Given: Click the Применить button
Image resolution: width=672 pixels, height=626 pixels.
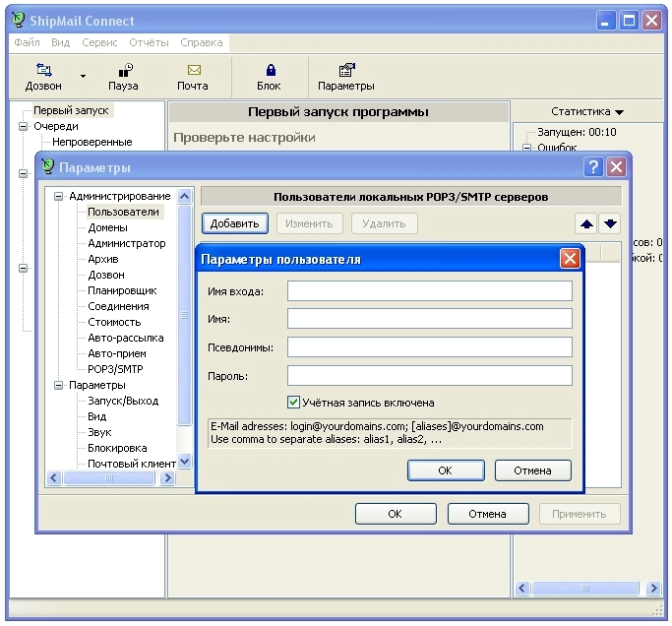Looking at the screenshot, I should 580,514.
